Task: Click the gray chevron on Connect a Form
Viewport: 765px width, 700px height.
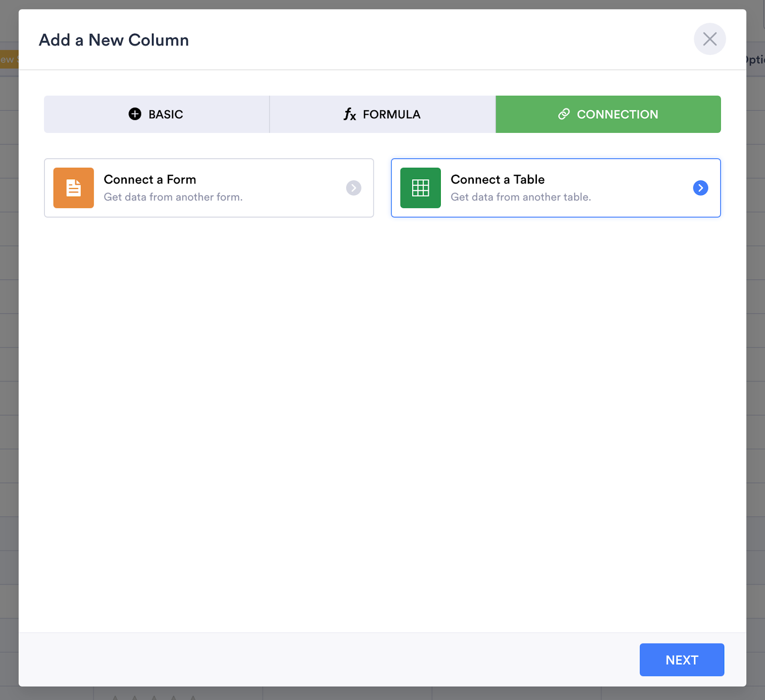Action: click(x=353, y=188)
